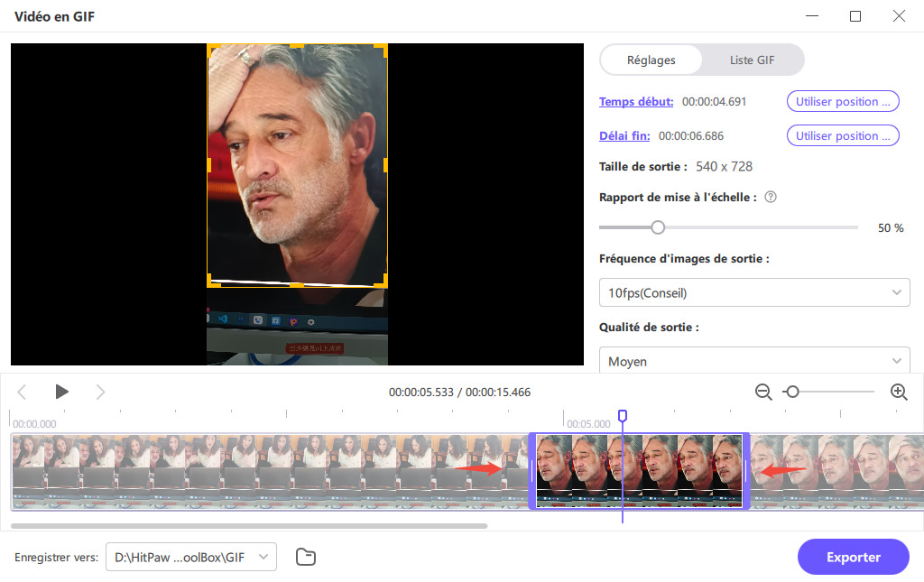Open the Délai fin link
Screen dimensions: 924x582
624,135
